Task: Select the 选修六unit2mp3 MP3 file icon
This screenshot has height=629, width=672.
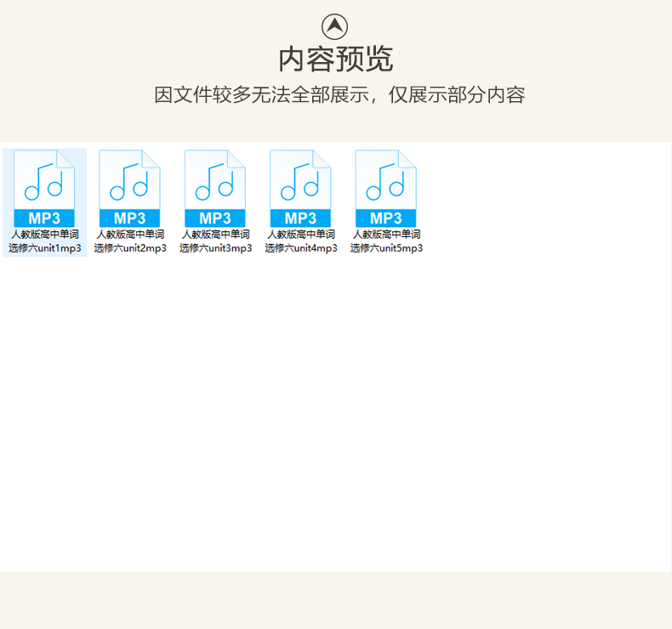Action: pyautogui.click(x=129, y=189)
